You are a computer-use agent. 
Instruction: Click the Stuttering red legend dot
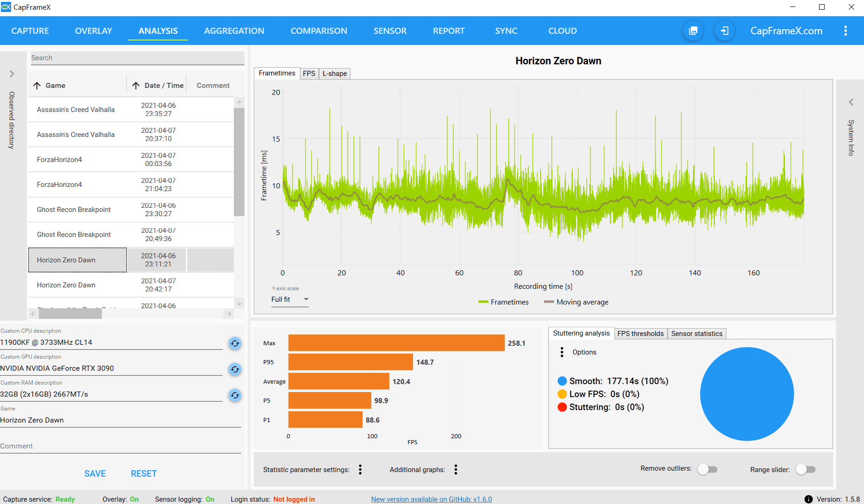coord(562,407)
